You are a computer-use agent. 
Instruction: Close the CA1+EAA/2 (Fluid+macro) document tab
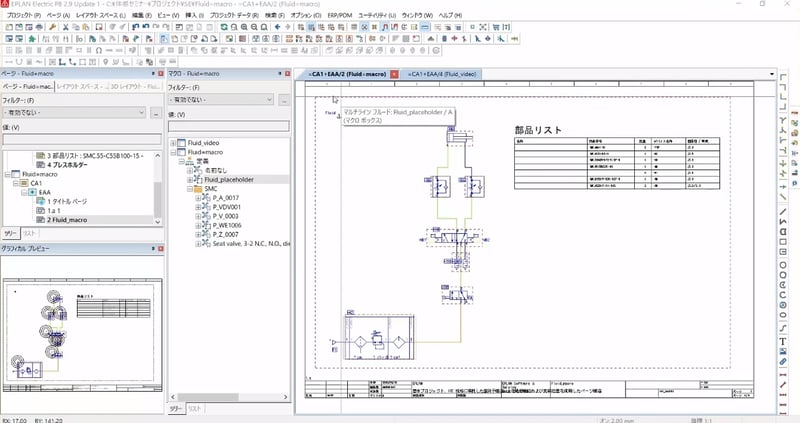click(x=394, y=74)
